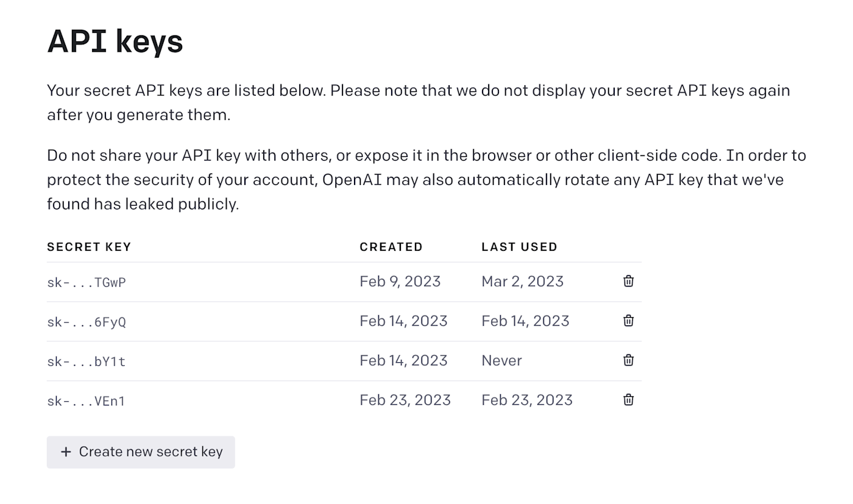The width and height of the screenshot is (853, 504).
Task: Click trash icon for the bY1t key
Action: [x=628, y=360]
